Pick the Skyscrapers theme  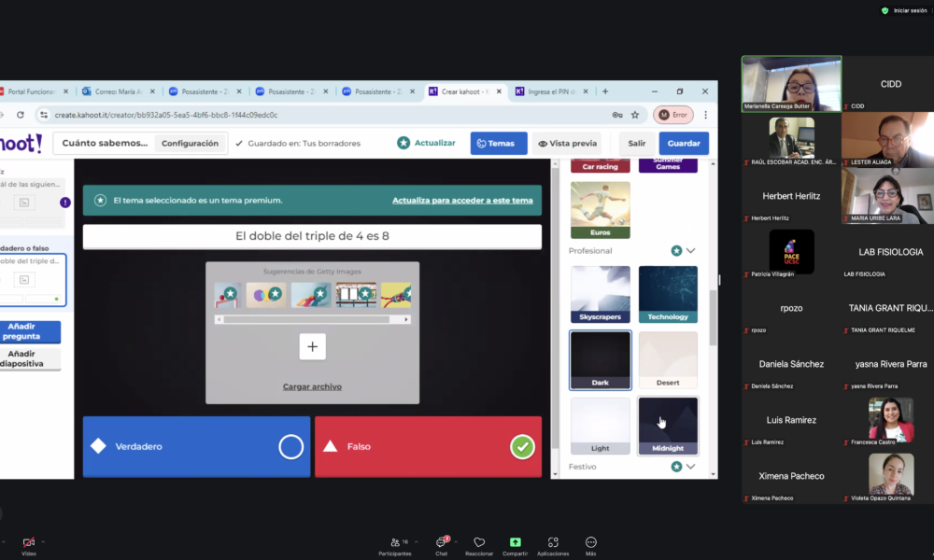click(600, 295)
